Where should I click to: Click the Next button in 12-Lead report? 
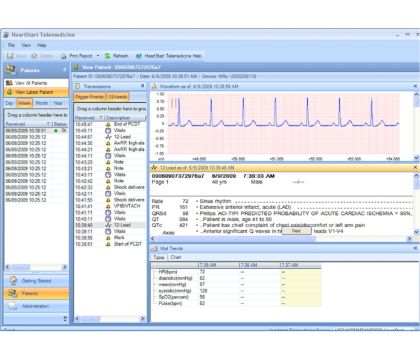coord(296,231)
